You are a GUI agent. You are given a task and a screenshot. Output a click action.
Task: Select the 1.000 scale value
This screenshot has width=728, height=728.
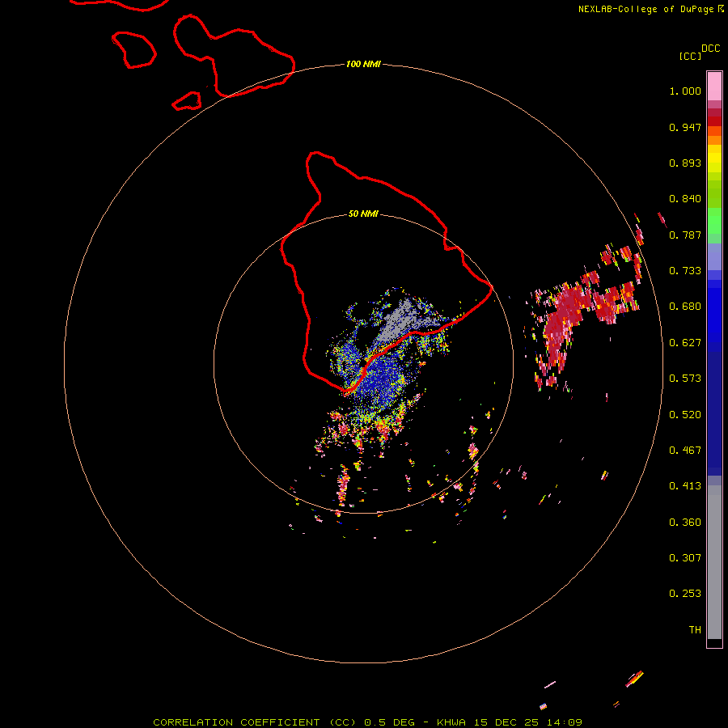pos(685,91)
